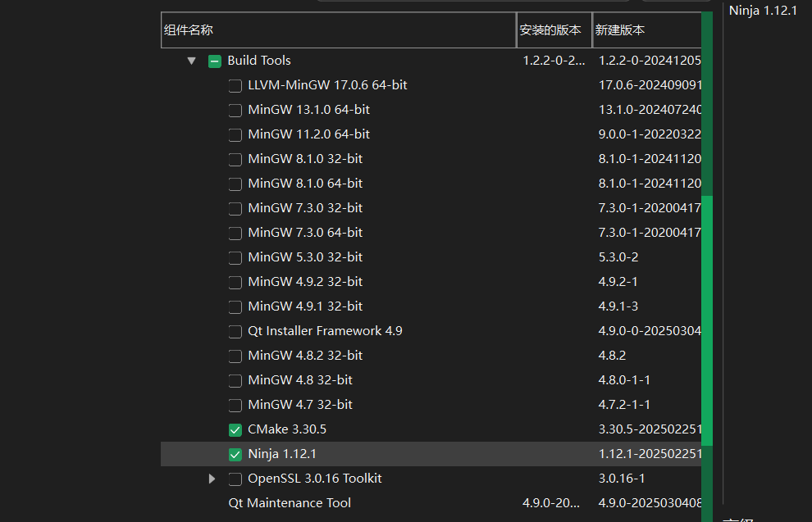Click version 17.0.6-202409091 in new version column

click(x=650, y=85)
